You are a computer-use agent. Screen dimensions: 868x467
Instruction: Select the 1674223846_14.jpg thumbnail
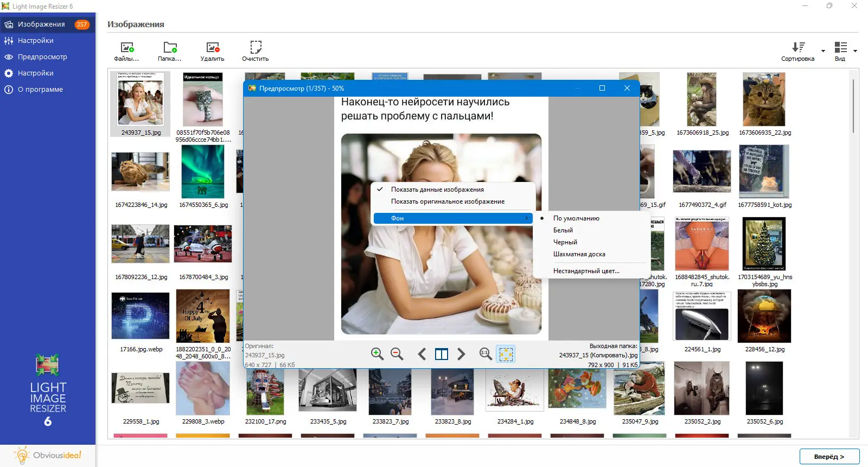pos(141,172)
